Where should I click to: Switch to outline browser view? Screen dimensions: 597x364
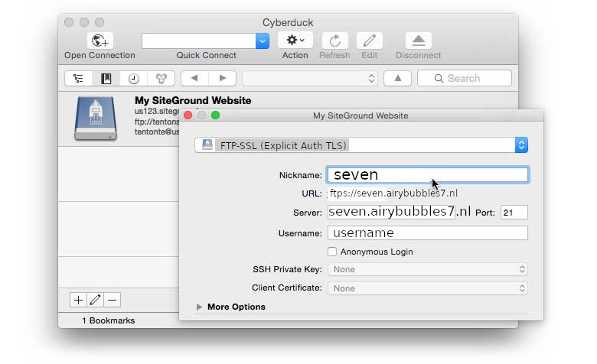point(78,78)
